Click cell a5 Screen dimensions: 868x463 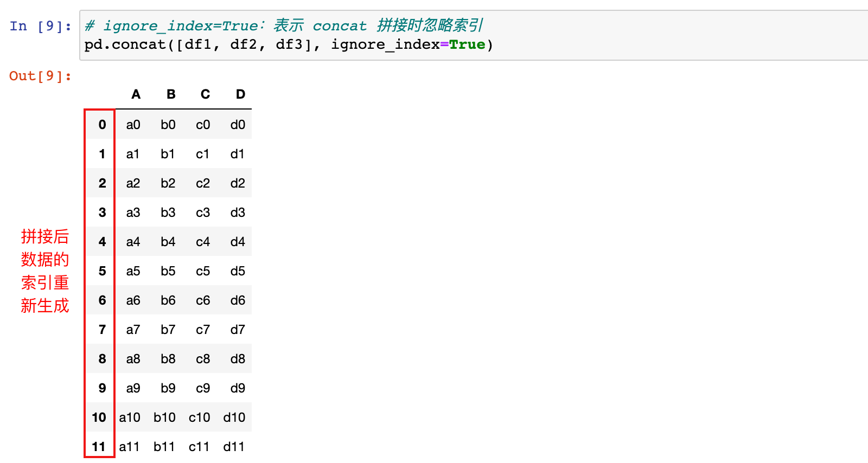133,271
